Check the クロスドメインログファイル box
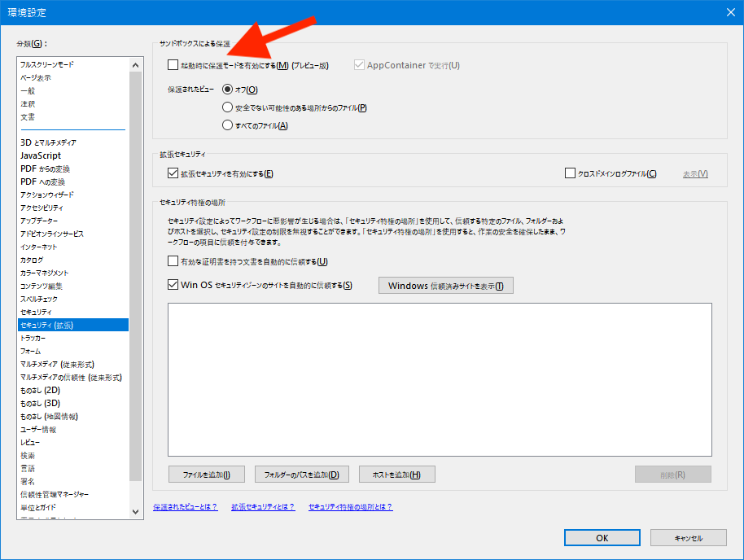 point(570,173)
